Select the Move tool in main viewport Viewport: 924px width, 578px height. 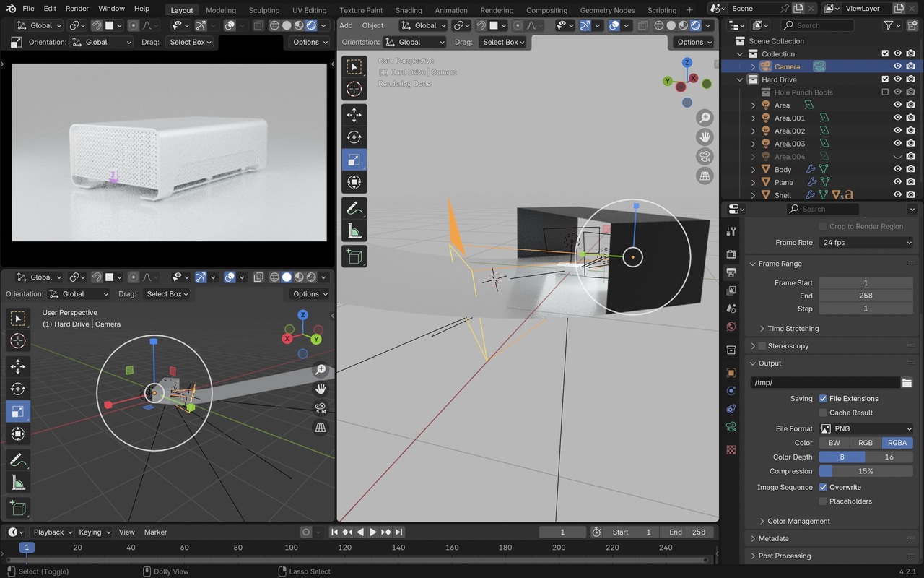coord(354,115)
